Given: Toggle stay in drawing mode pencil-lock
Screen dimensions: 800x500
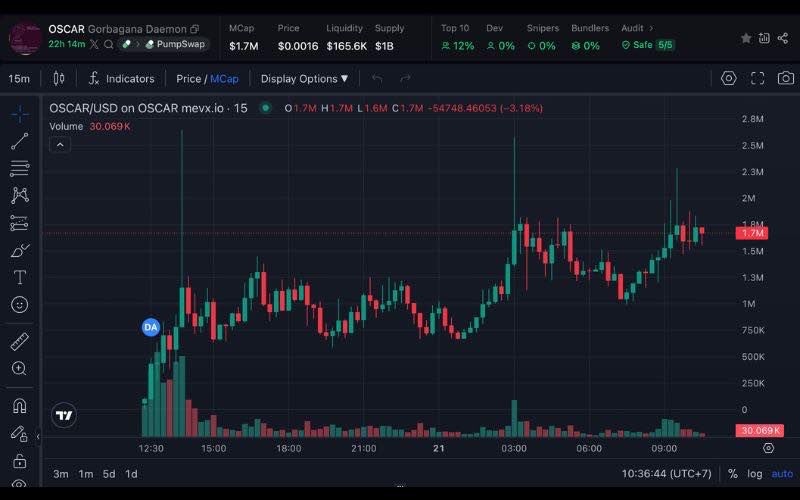Looking at the screenshot, I should (19, 434).
